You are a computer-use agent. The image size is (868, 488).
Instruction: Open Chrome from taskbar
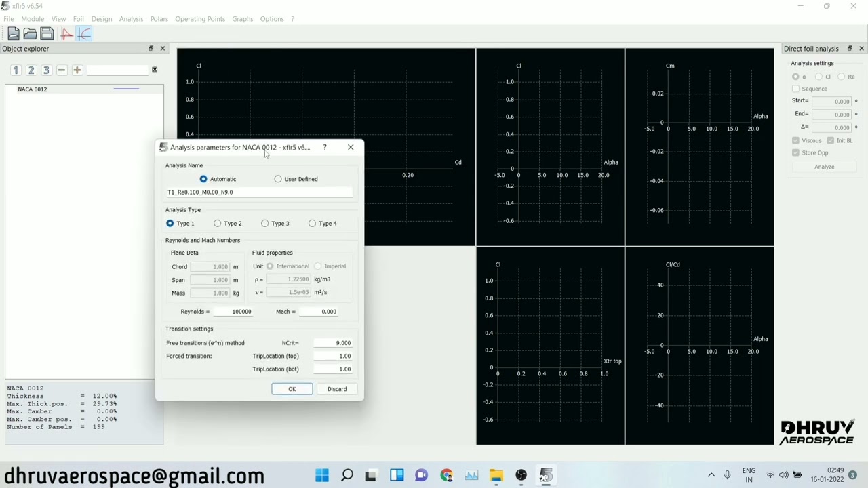pos(446,475)
